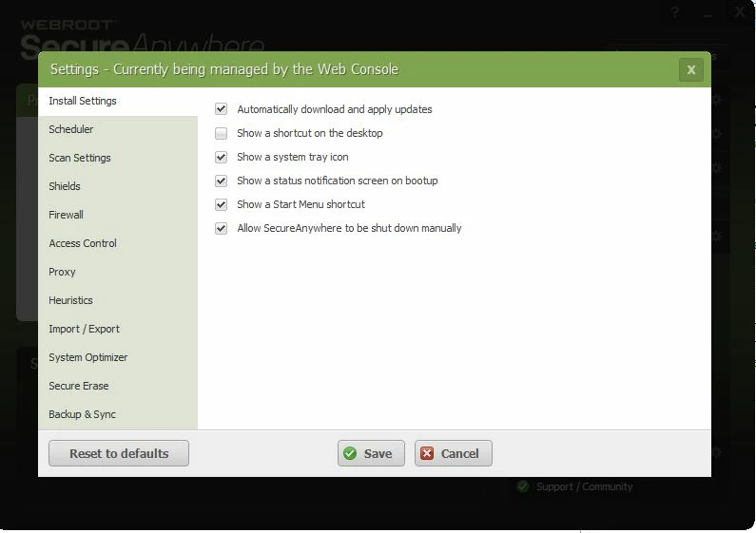Save the settings

click(x=371, y=453)
